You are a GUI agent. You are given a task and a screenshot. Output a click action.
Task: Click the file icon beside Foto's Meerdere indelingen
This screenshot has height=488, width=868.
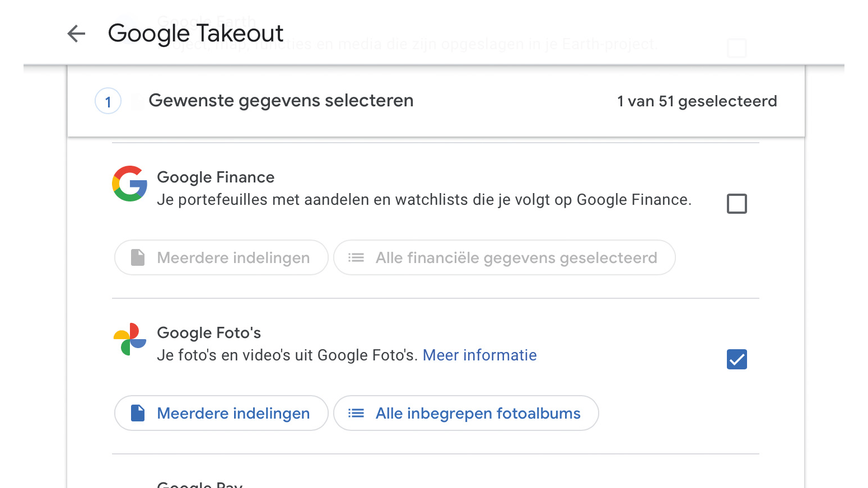pos(138,413)
